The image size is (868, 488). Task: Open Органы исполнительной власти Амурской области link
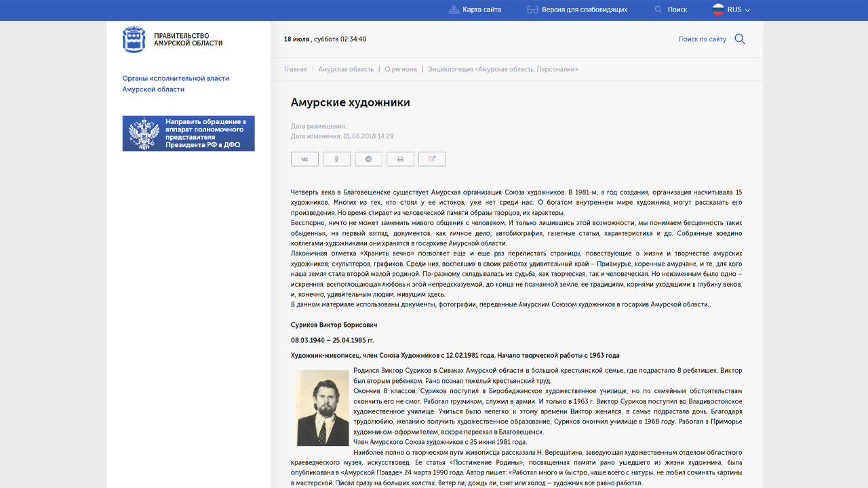176,84
